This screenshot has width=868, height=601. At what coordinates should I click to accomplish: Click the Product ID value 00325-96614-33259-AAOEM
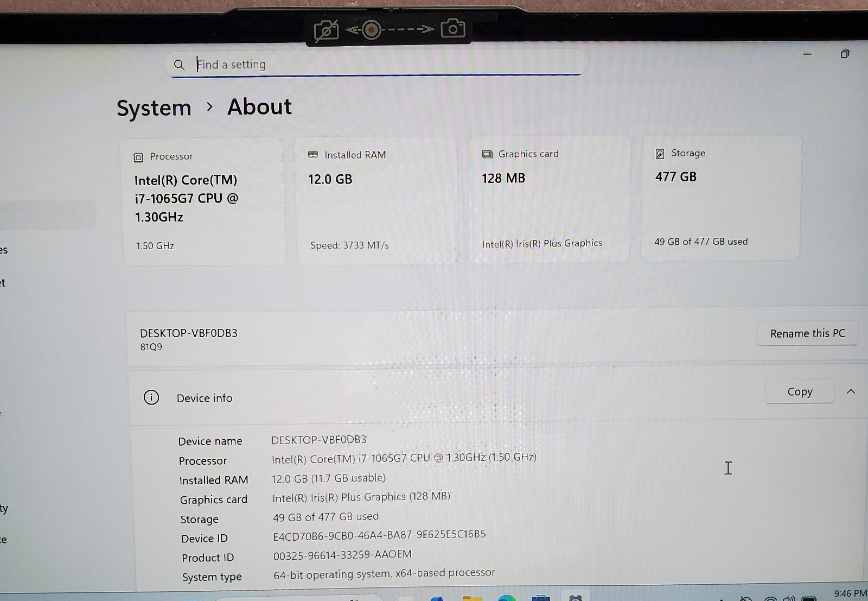point(342,555)
